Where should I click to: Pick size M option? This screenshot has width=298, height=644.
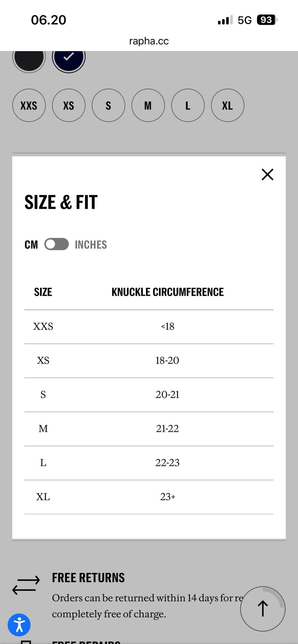(x=148, y=105)
